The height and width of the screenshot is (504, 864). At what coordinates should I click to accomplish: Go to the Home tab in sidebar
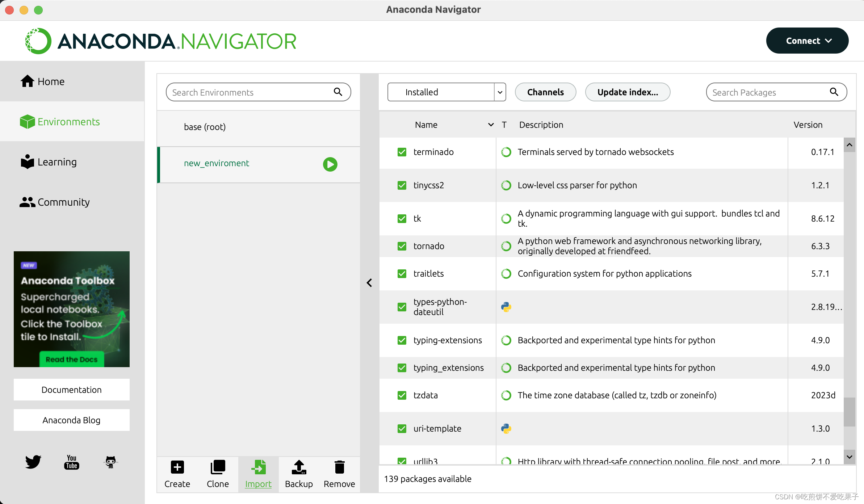pos(51,81)
